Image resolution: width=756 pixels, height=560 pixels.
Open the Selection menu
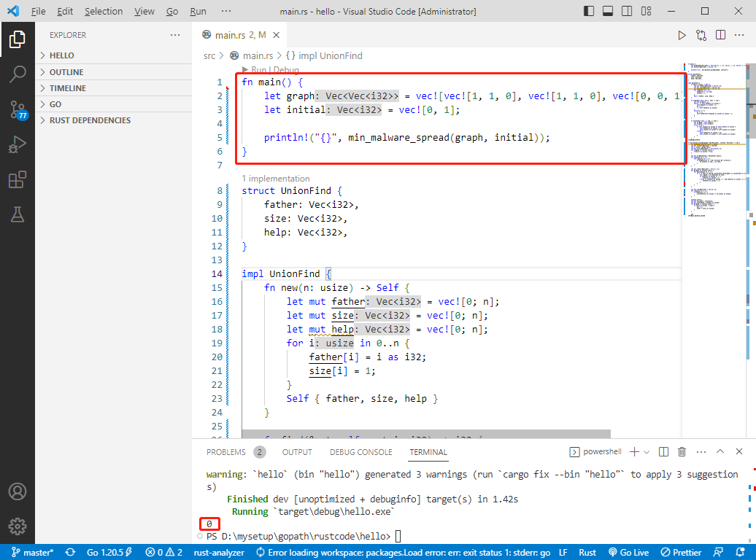pyautogui.click(x=104, y=11)
